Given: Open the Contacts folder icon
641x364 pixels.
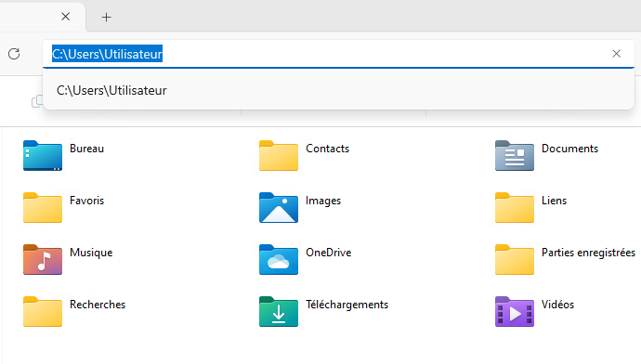Looking at the screenshot, I should pos(279,156).
